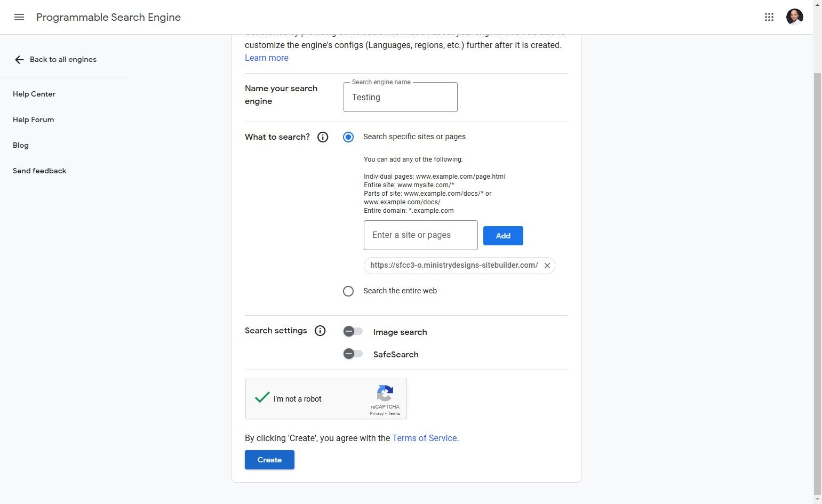The width and height of the screenshot is (822, 504).
Task: Click the Create button
Action: (x=269, y=460)
